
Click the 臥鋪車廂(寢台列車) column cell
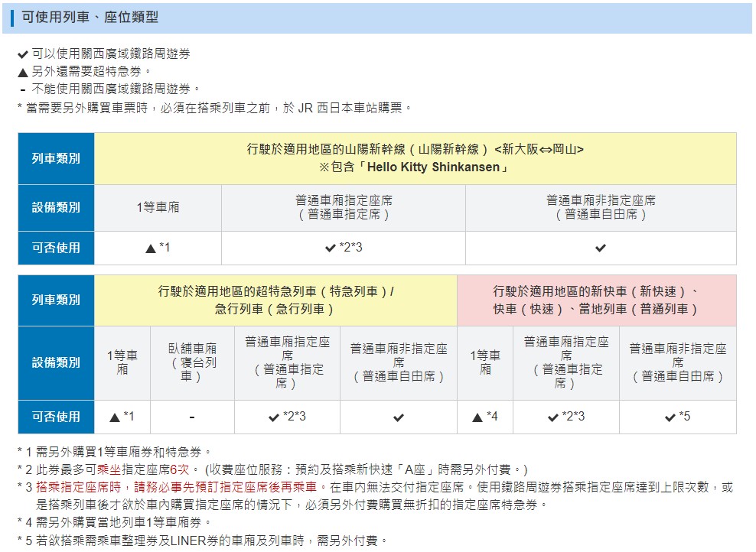coord(192,362)
